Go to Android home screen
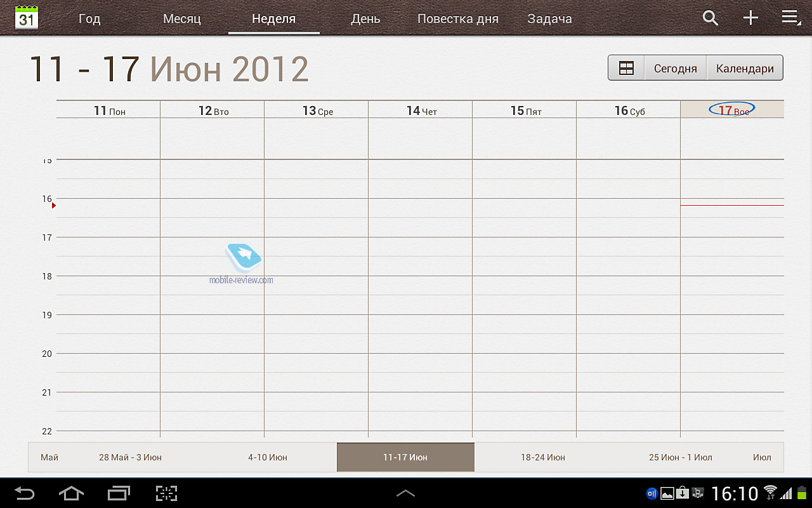This screenshot has width=812, height=508. 71,493
